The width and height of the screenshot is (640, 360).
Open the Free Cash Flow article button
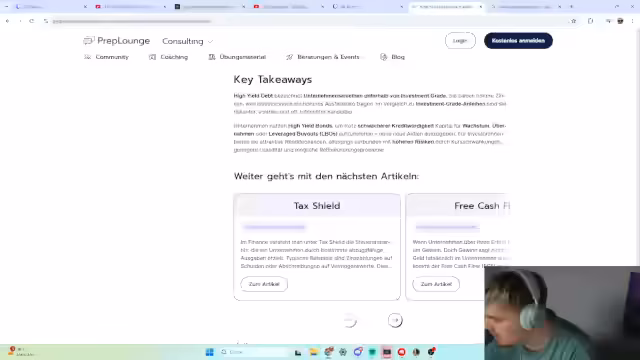click(436, 284)
